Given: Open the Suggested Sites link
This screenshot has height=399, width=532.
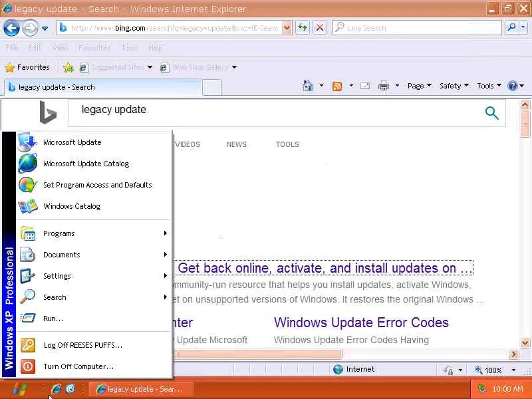Looking at the screenshot, I should point(116,68).
